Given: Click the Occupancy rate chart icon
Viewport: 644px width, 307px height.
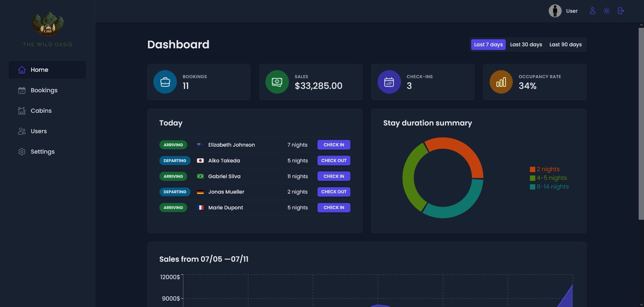Looking at the screenshot, I should 501,82.
